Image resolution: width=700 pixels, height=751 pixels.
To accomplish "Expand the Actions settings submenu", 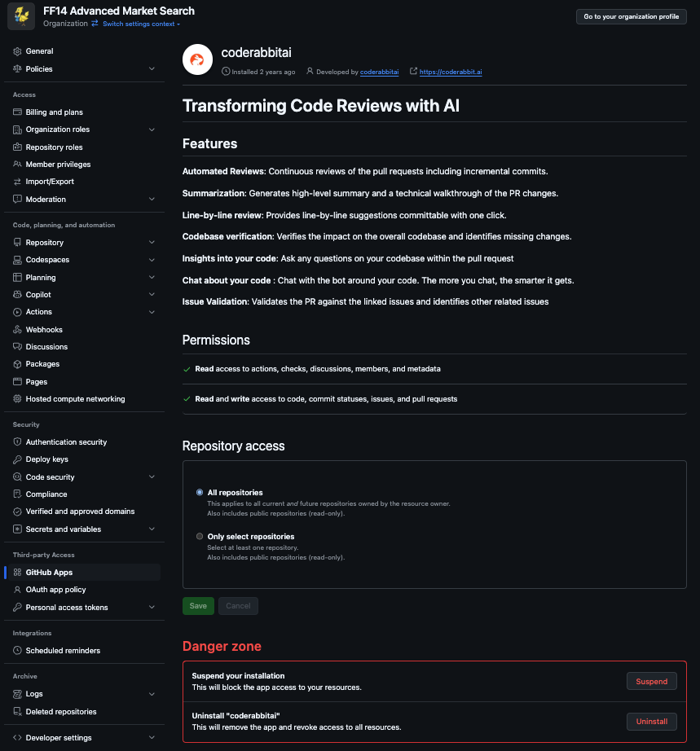I will pos(152,312).
